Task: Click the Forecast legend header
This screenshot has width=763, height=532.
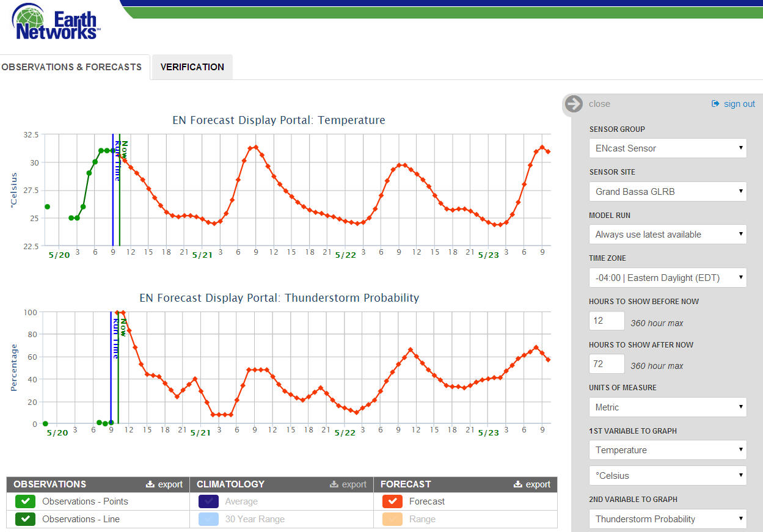Action: 406,484
